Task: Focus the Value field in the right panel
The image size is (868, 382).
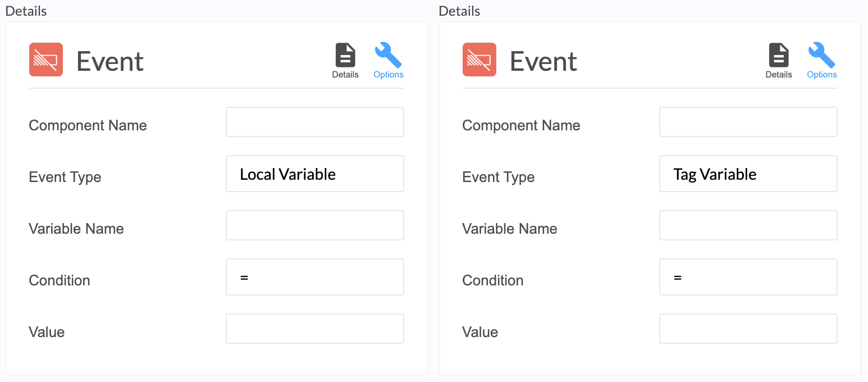Action: 748,329
